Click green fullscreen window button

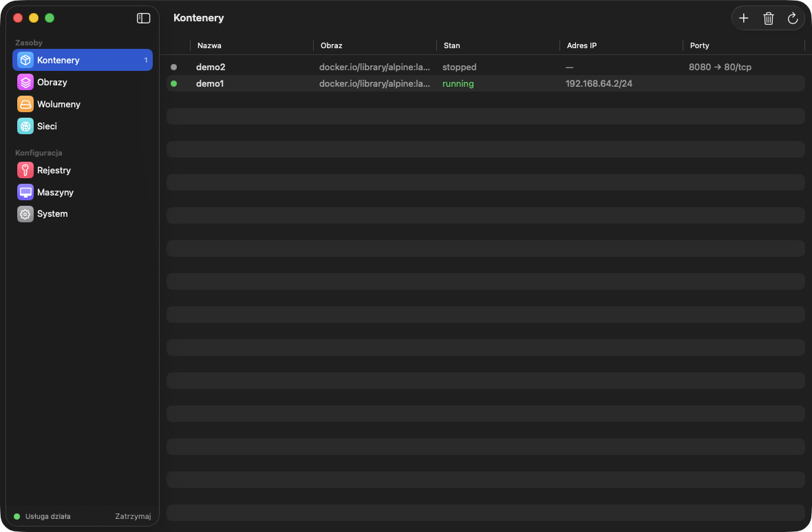50,18
